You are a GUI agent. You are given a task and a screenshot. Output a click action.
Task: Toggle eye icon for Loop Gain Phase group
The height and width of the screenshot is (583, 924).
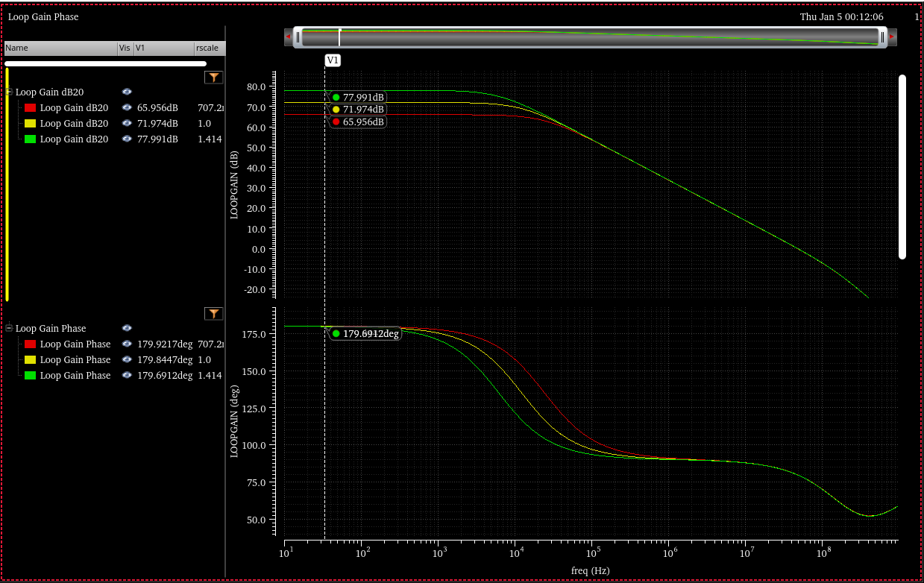(127, 328)
